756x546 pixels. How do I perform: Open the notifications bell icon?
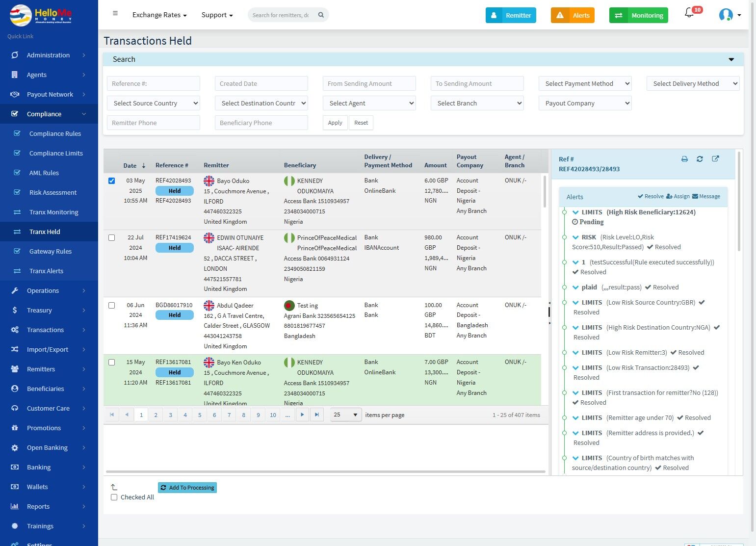click(689, 14)
